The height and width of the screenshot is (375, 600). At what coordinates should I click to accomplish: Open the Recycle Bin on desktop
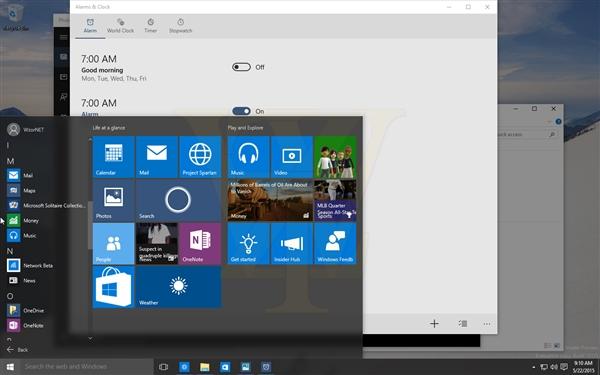tap(15, 17)
